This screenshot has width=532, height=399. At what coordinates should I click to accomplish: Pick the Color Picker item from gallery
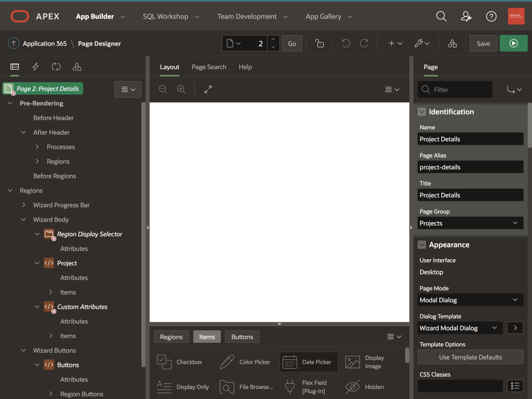[245, 362]
